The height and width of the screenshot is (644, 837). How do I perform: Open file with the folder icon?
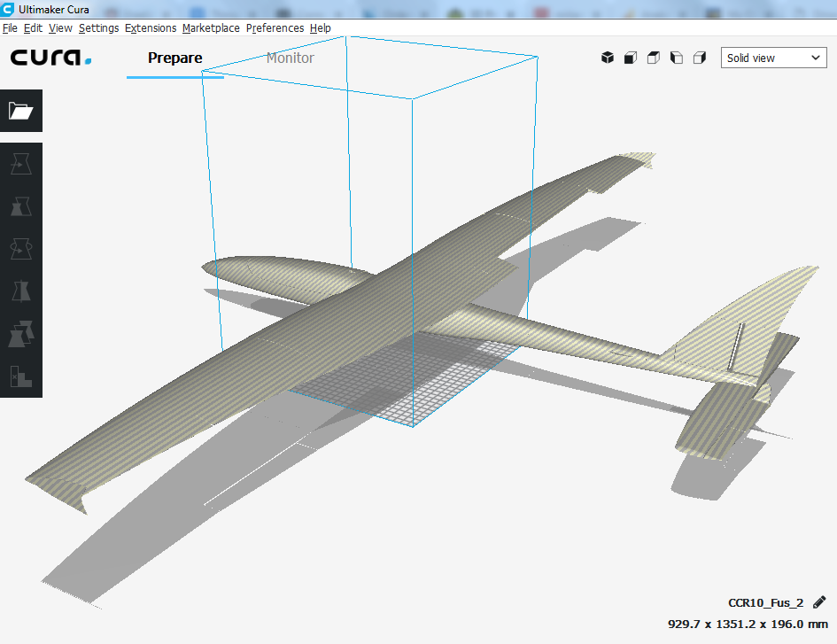point(20,111)
